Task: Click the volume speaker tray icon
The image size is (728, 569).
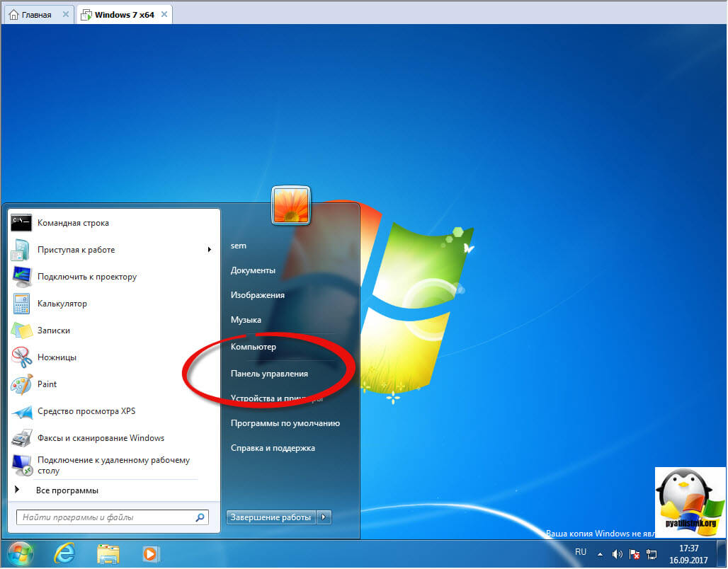Action: pyautogui.click(x=617, y=553)
